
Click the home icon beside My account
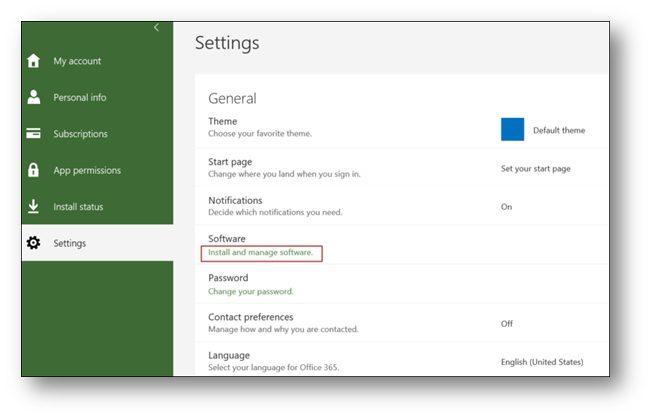tap(33, 61)
